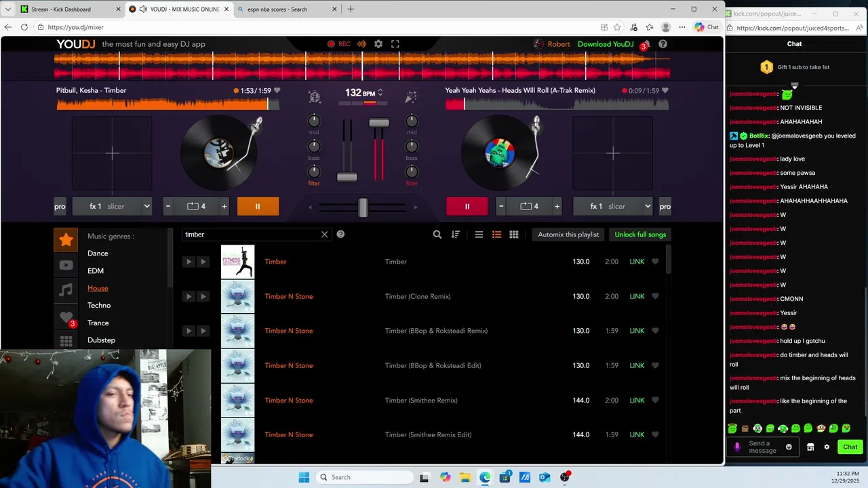Select the House genre
This screenshot has height=488, width=868.
pos(98,288)
